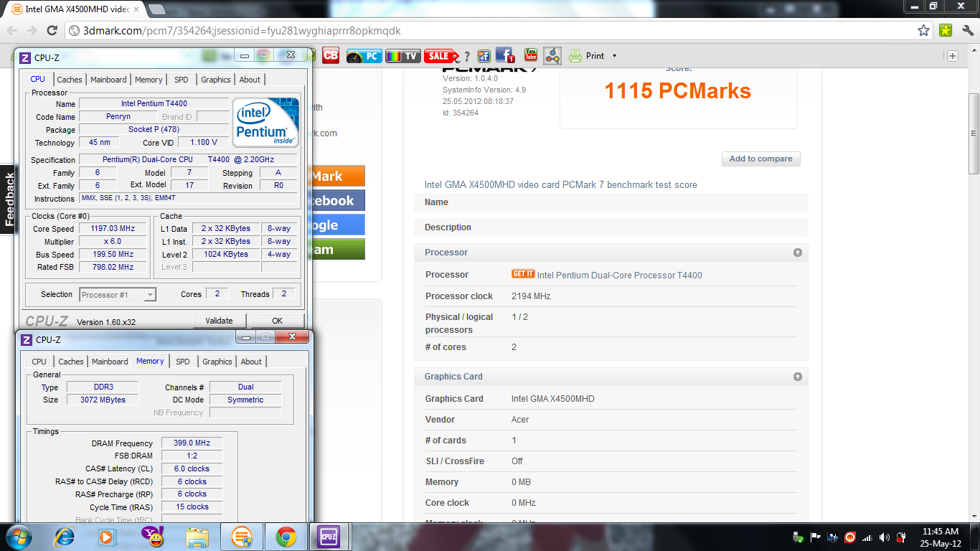Open SPD tab in lower CPU-Z window
This screenshot has width=980, height=551.
click(183, 362)
